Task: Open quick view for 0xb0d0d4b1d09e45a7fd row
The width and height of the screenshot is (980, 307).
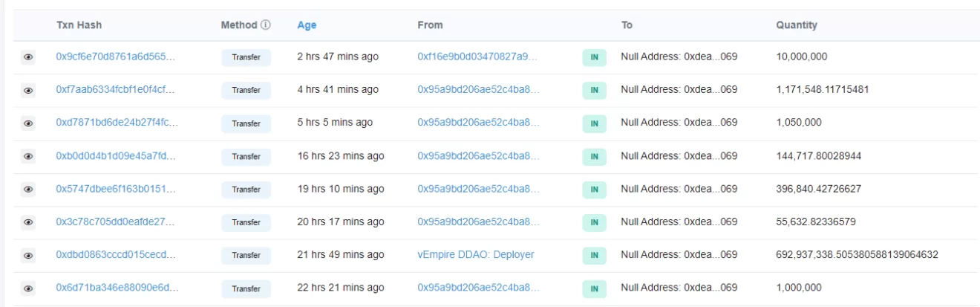Action: 28,157
